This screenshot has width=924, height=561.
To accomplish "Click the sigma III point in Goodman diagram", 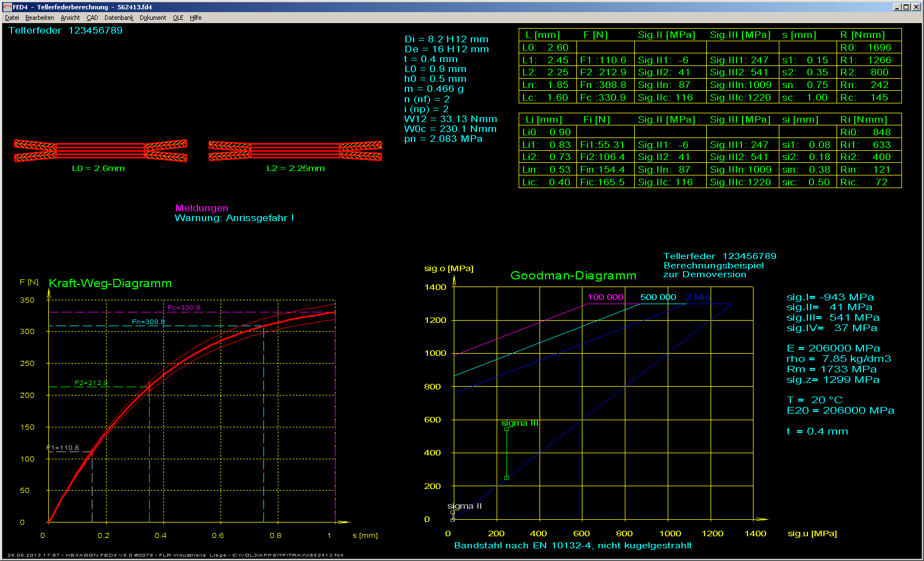I will tap(507, 429).
